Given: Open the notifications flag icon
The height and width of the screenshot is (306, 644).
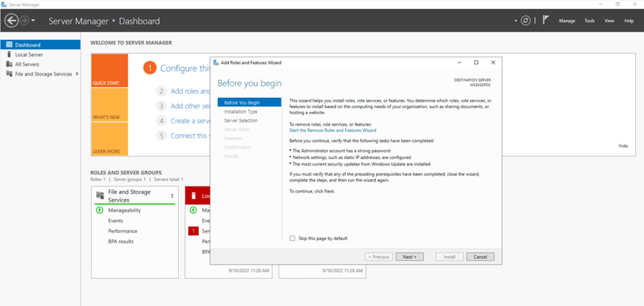Looking at the screenshot, I should tap(546, 20).
